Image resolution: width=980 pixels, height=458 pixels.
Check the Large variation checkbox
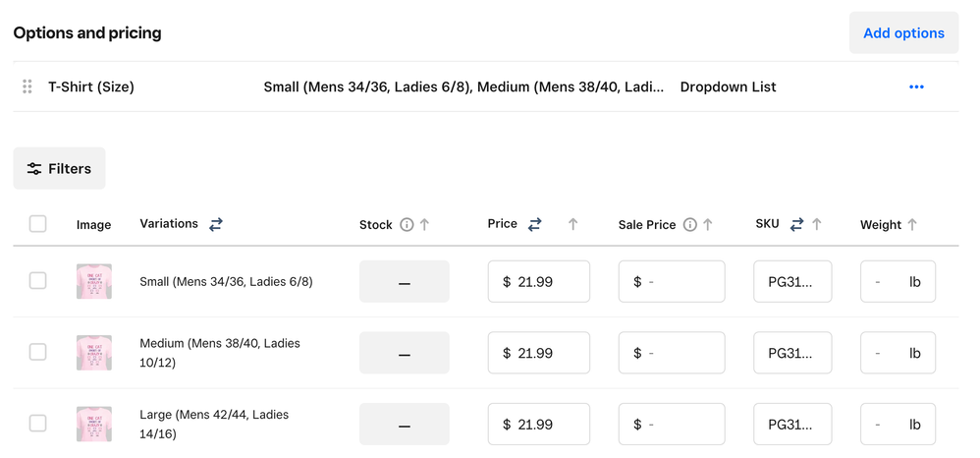tap(37, 424)
